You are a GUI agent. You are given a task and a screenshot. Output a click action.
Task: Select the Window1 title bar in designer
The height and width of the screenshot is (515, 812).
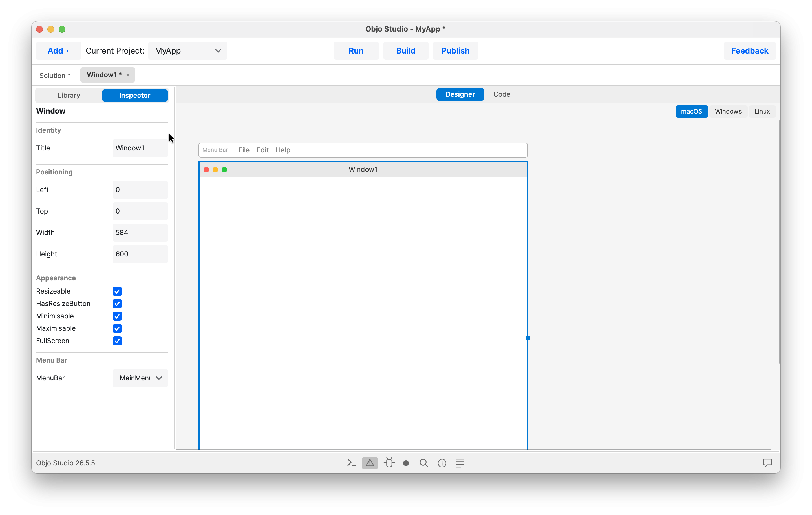tap(363, 170)
